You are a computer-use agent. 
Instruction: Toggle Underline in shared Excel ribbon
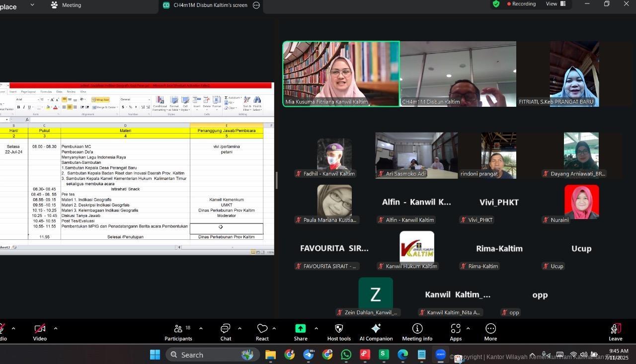click(x=29, y=107)
